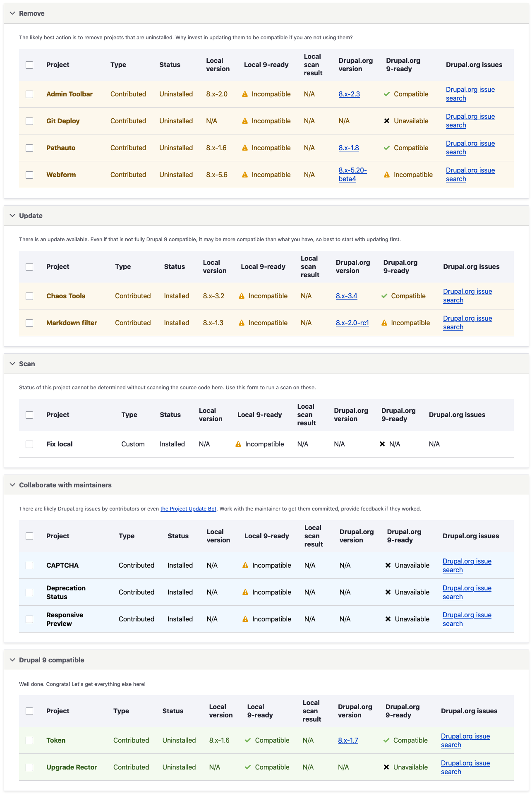
Task: Open Pathauto 8.x-1.8 version link
Action: pos(349,148)
